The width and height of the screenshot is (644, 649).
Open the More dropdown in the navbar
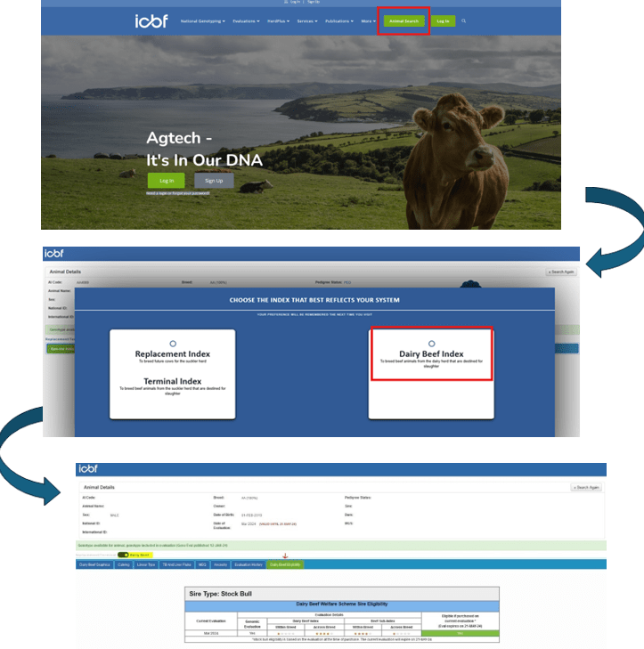coord(367,20)
